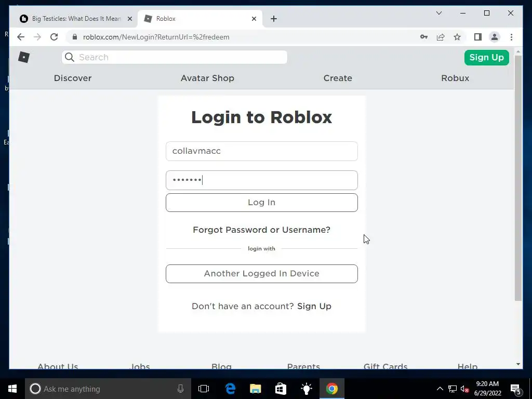The height and width of the screenshot is (399, 532).
Task: Click the Cortana Ask me anything box
Action: coord(108,389)
